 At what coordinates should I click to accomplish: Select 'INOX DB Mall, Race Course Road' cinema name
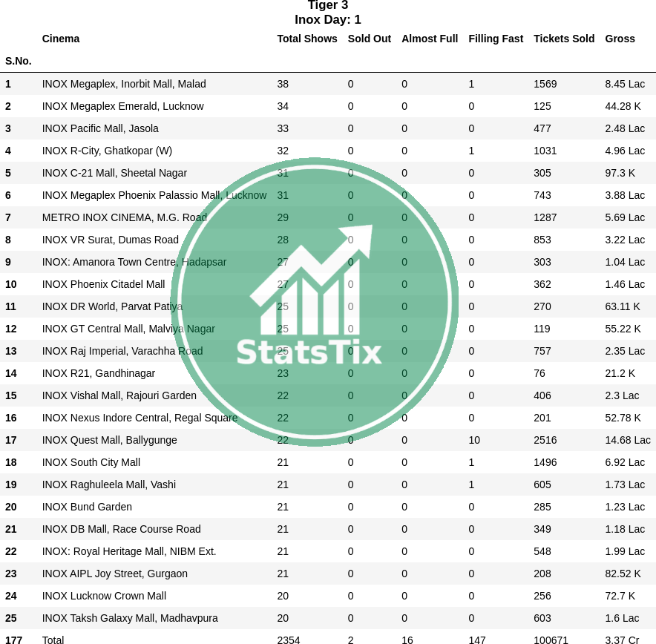(121, 529)
